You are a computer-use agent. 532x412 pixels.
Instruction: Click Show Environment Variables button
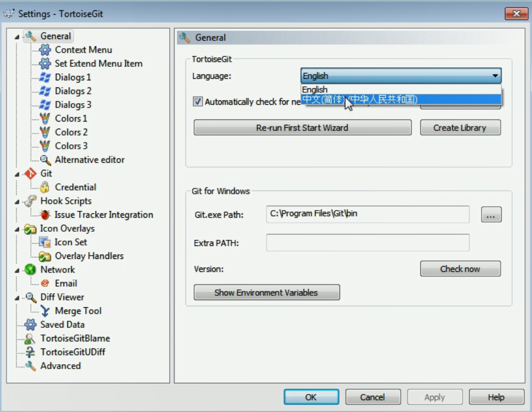pyautogui.click(x=266, y=293)
